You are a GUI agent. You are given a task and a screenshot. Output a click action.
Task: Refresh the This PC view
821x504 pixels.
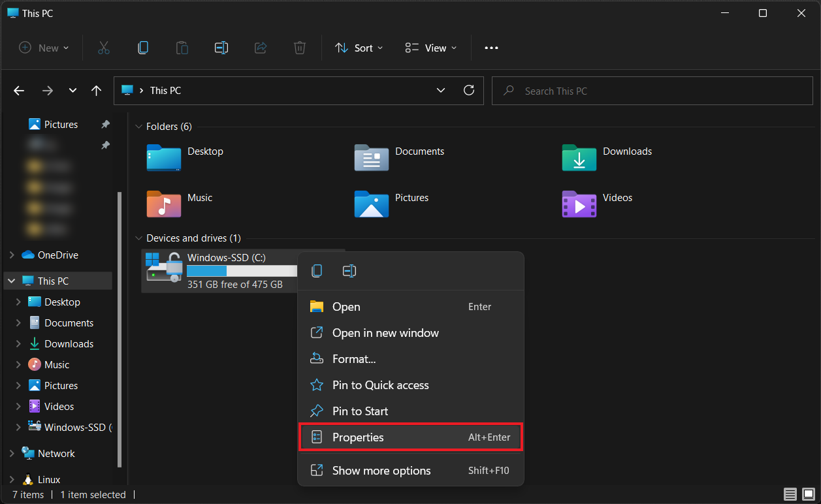[468, 90]
